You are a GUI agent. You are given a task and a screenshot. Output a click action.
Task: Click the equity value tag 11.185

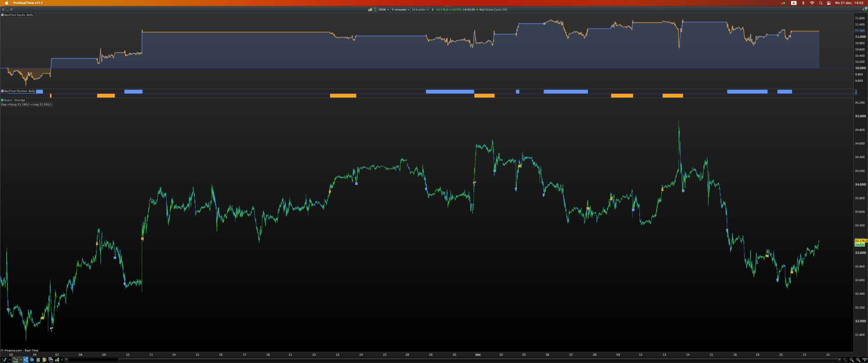(860, 31)
